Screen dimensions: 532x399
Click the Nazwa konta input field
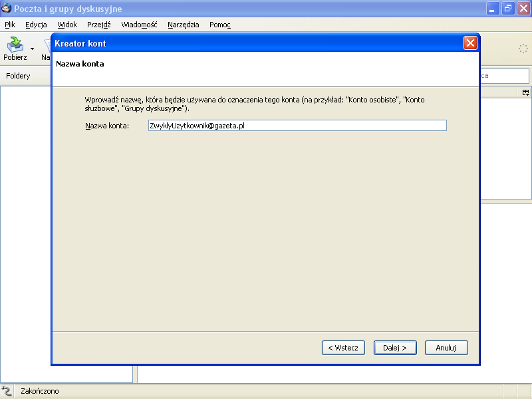pyautogui.click(x=297, y=126)
